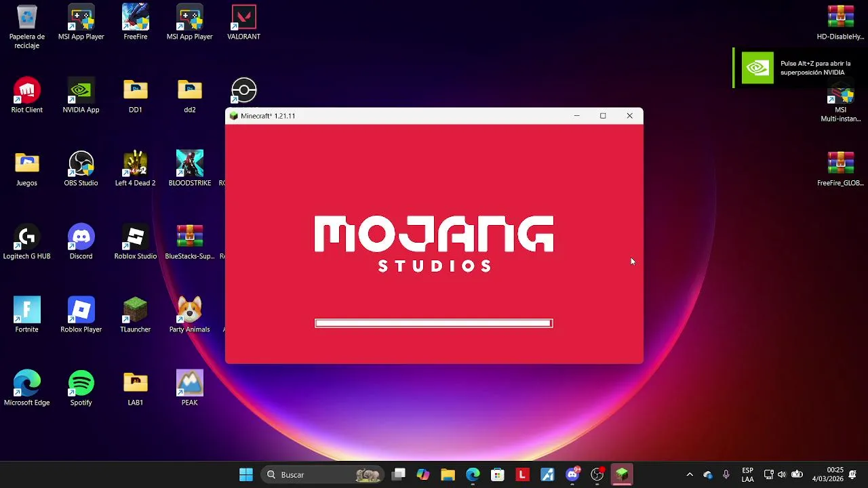868x488 pixels.
Task: Select the BlueStacks-Sup... archive icon
Action: coord(190,242)
